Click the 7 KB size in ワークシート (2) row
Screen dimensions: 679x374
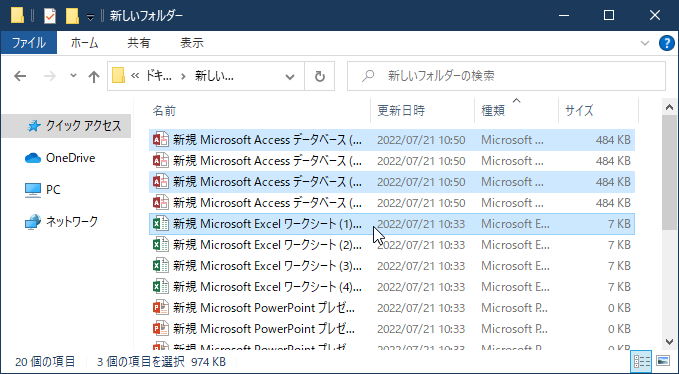(x=619, y=245)
